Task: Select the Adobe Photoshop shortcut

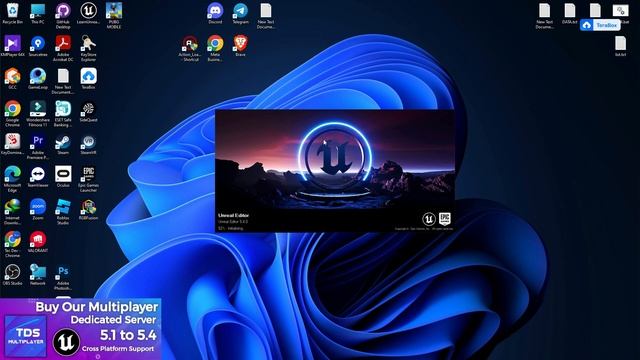Action: (63, 277)
